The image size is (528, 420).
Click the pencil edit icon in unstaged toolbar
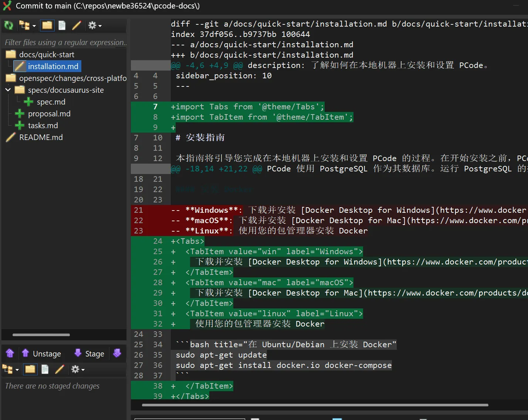(x=77, y=25)
